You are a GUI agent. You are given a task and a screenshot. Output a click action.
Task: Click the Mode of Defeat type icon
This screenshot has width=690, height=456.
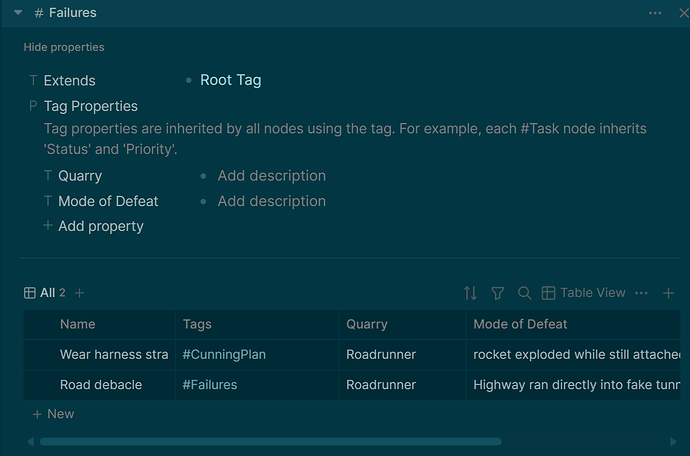(x=47, y=201)
